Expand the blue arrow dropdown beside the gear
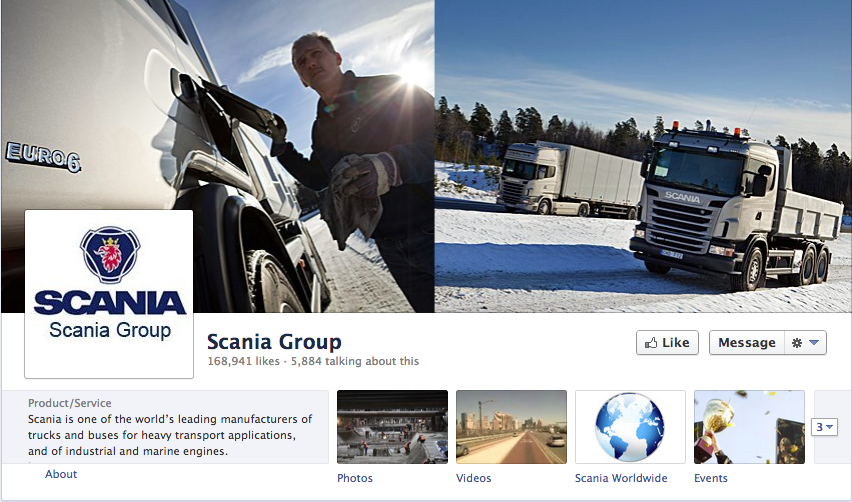 pyautogui.click(x=814, y=343)
